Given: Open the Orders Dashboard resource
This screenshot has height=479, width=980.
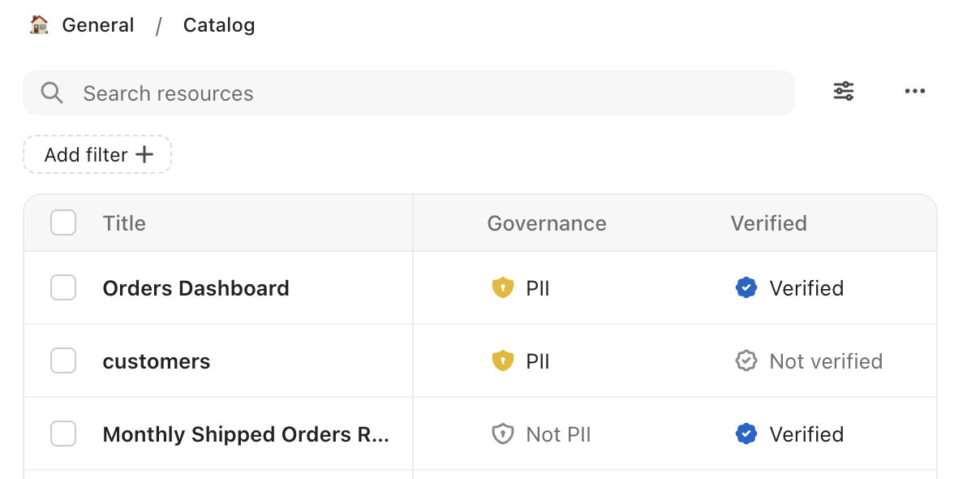Looking at the screenshot, I should pyautogui.click(x=196, y=288).
